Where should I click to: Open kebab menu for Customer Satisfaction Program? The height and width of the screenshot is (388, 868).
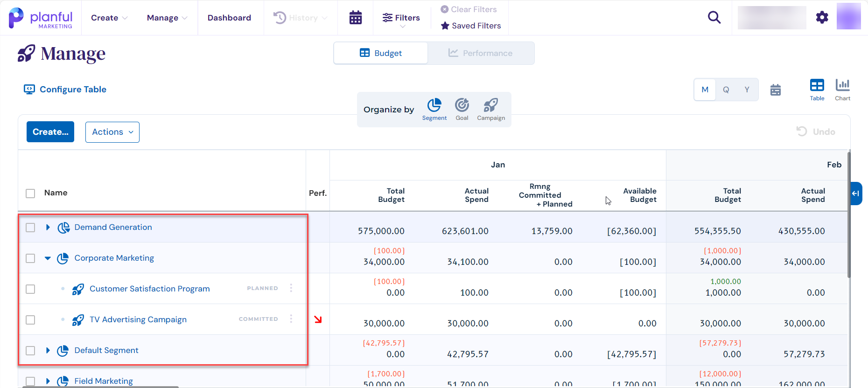[291, 288]
